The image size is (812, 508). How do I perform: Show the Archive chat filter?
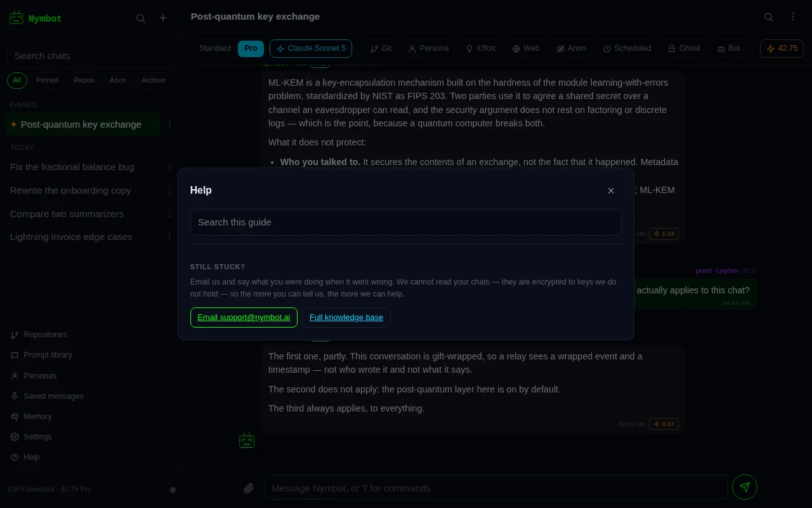(x=154, y=81)
